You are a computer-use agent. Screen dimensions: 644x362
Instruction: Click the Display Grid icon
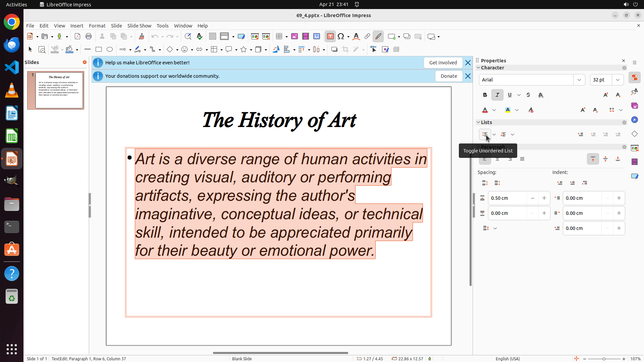pyautogui.click(x=212, y=37)
